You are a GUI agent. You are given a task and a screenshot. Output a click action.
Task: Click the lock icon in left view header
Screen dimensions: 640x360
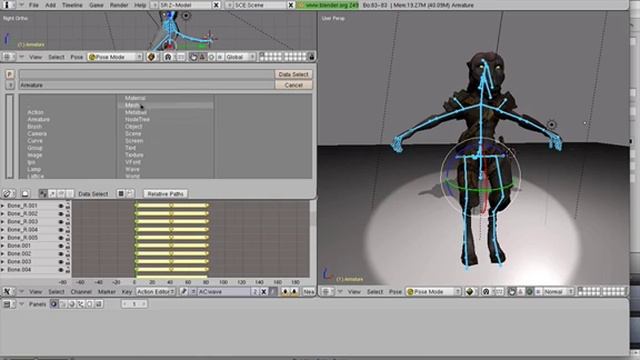click(x=311, y=57)
